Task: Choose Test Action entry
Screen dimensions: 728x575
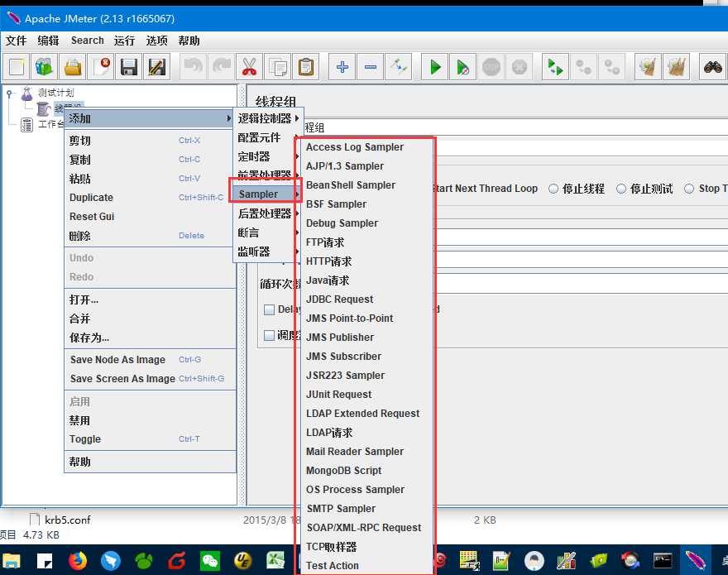Action: tap(366, 566)
